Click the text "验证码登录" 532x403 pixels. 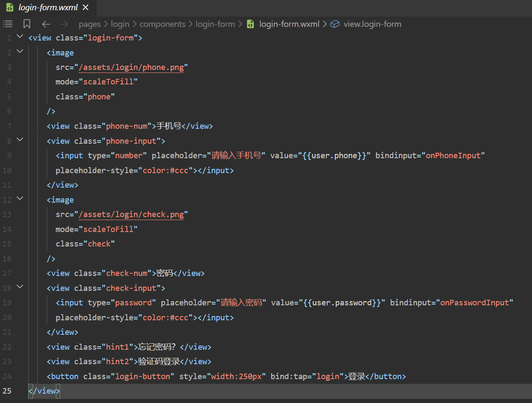(159, 362)
